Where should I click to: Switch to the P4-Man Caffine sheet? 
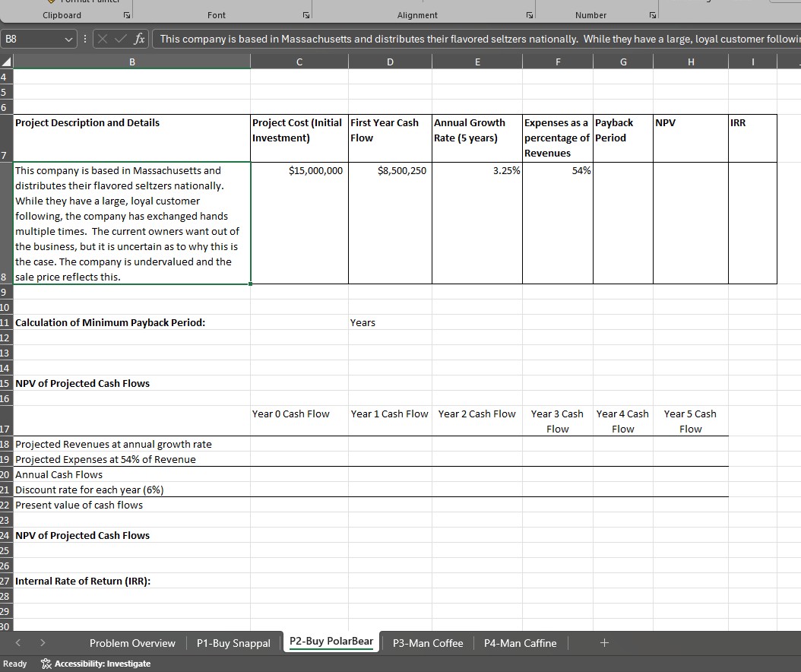521,643
